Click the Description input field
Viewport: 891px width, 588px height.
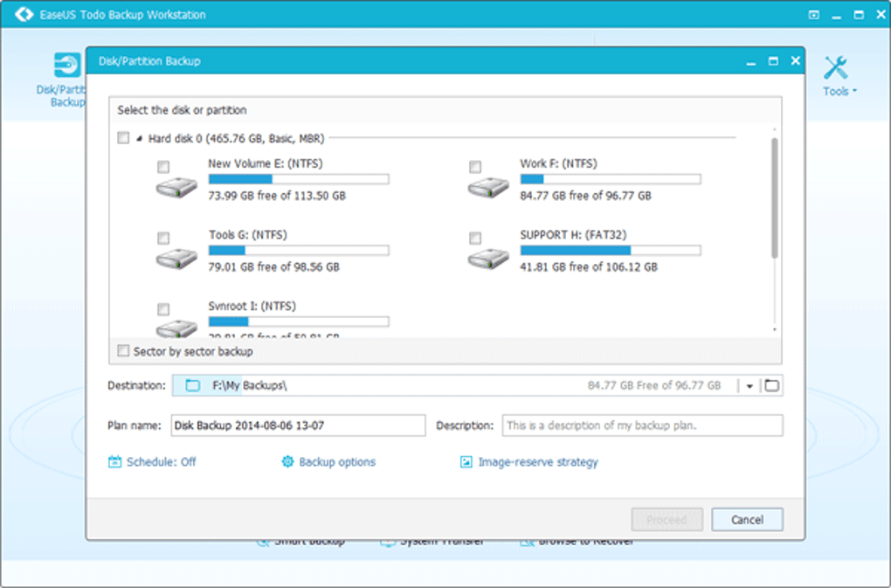click(x=642, y=425)
